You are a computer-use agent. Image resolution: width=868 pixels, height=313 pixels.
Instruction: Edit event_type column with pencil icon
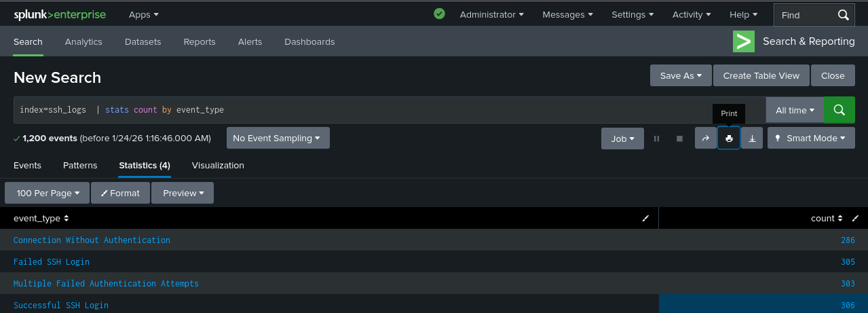point(645,219)
